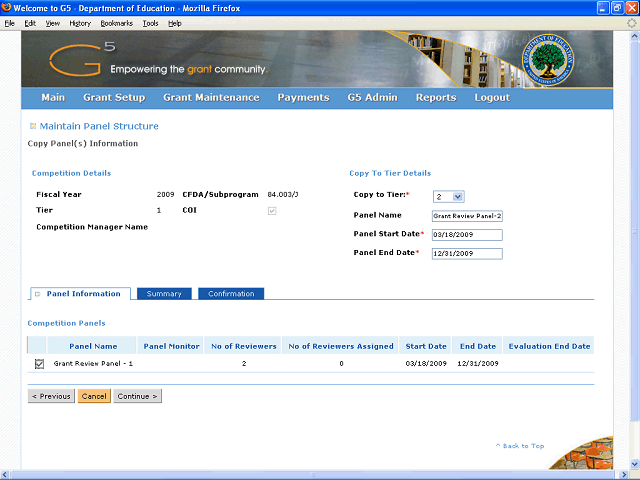640x480 pixels.
Task: Click the horizontal scrollbar right arrow
Action: coord(624,475)
